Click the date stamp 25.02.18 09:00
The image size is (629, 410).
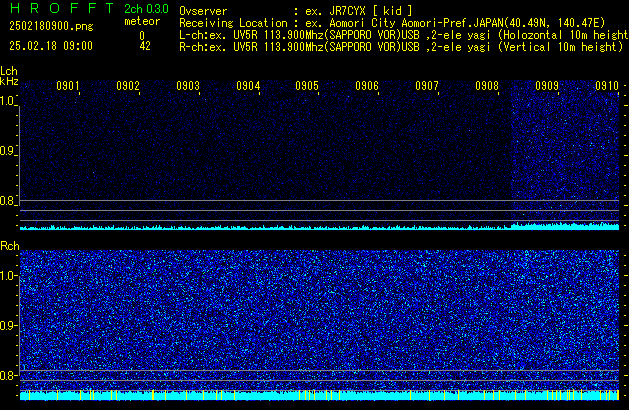tap(51, 46)
